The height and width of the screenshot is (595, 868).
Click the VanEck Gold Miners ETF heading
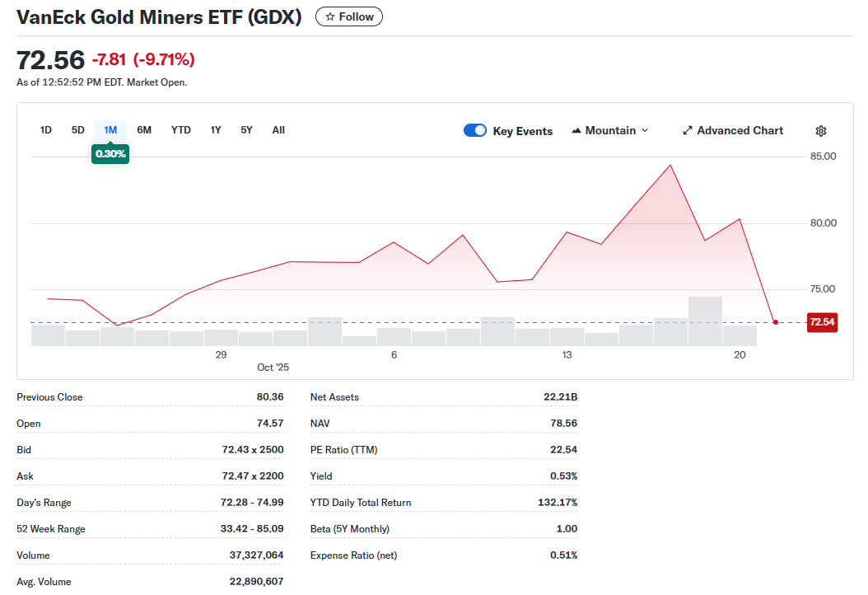[159, 17]
